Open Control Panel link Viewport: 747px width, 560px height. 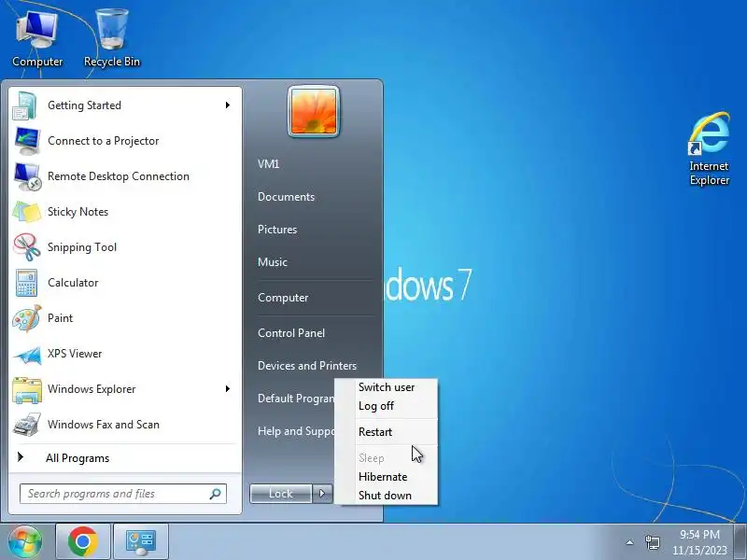pyautogui.click(x=291, y=333)
